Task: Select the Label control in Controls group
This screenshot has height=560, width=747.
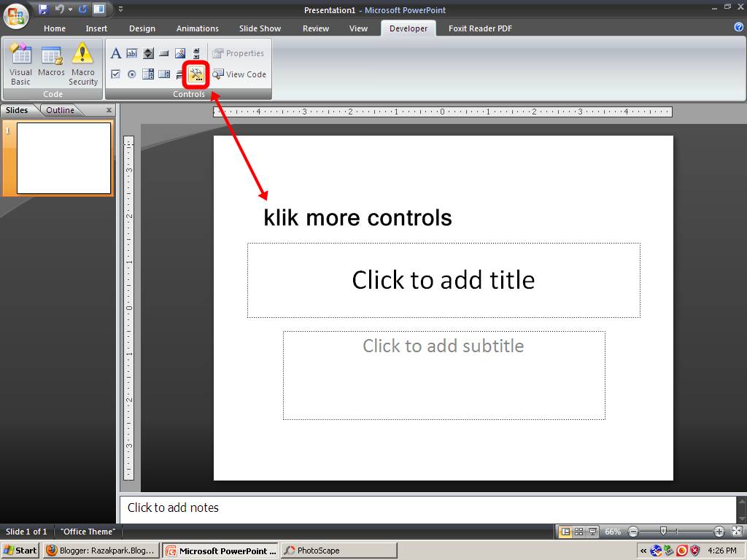Action: [115, 53]
